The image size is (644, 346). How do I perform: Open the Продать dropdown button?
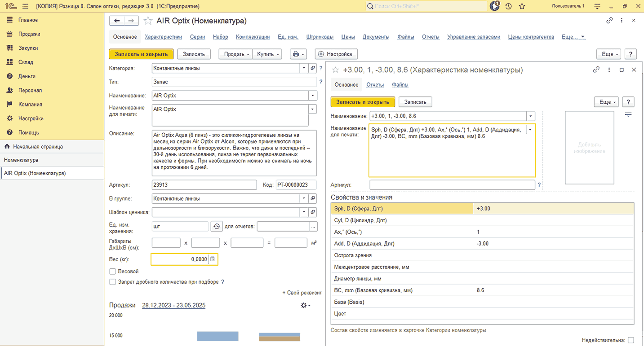tap(235, 54)
